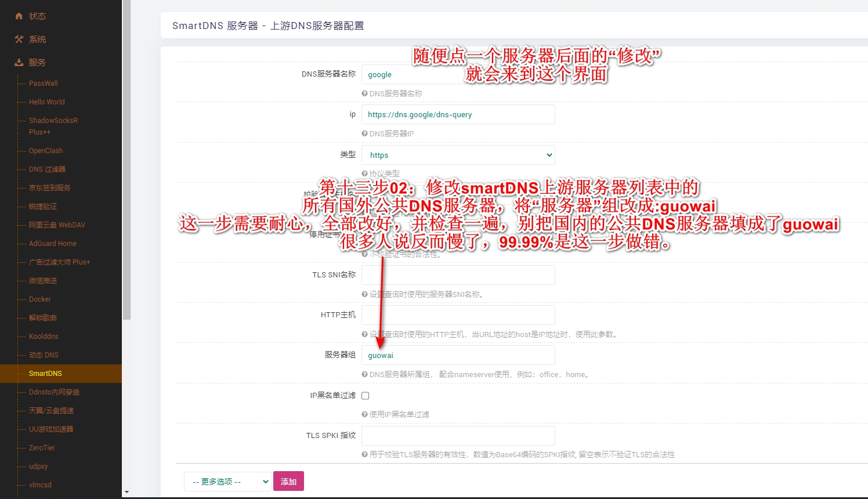Image resolution: width=868 pixels, height=499 pixels.
Task: Click the ip address input field
Action: (458, 114)
